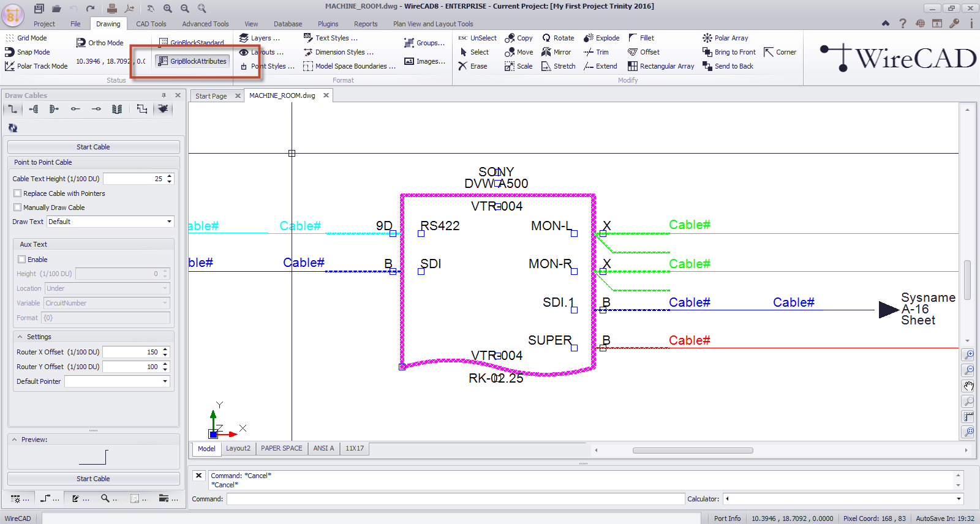Image resolution: width=980 pixels, height=524 pixels.
Task: Open the Default Pointer dropdown
Action: (x=165, y=381)
